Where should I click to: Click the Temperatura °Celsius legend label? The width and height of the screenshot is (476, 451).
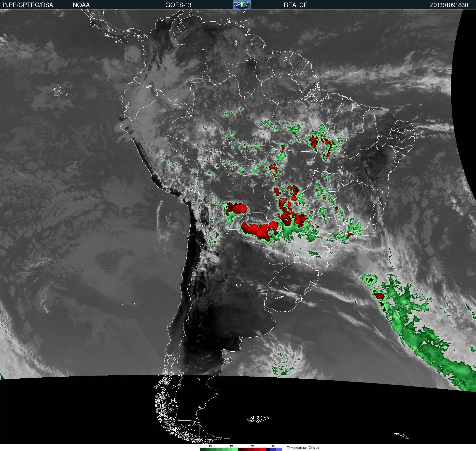tap(303, 448)
